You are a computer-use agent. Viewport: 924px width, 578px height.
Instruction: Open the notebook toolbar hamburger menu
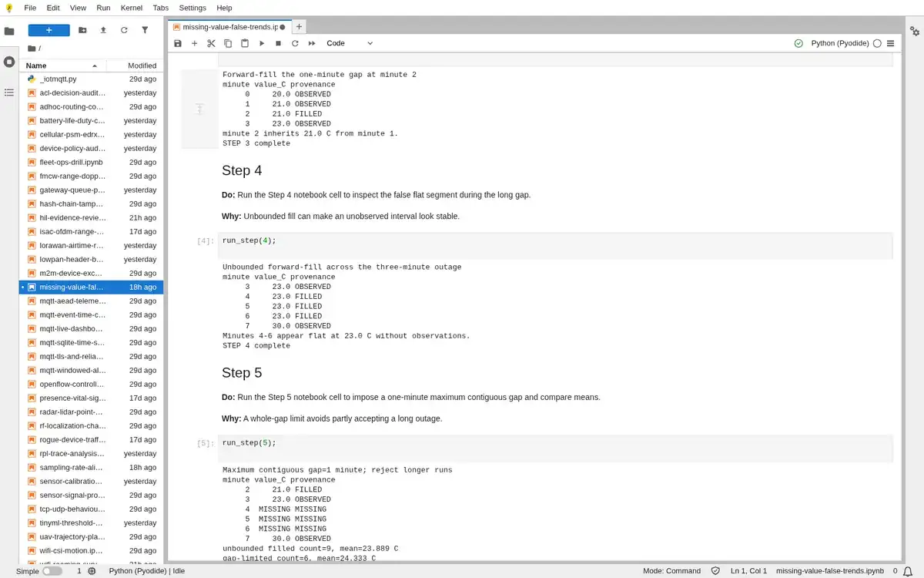pyautogui.click(x=890, y=43)
